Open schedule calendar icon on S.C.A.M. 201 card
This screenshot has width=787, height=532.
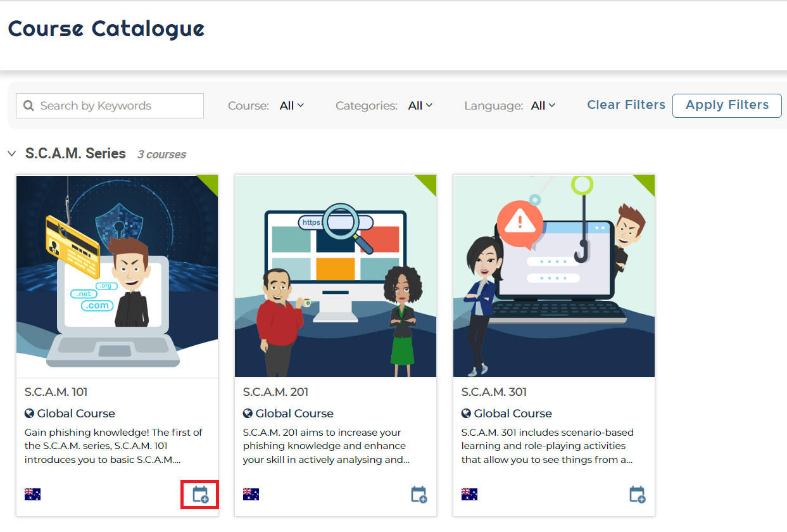tap(419, 495)
